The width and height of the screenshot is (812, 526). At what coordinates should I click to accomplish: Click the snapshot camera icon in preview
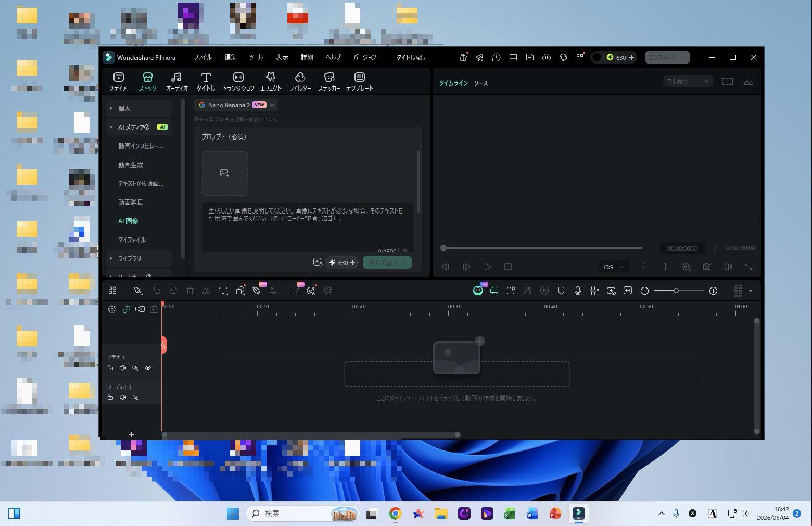[706, 267]
